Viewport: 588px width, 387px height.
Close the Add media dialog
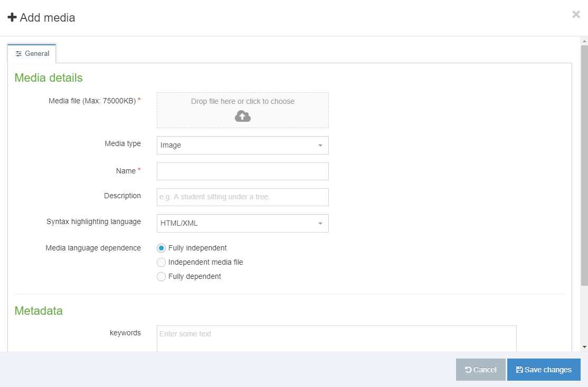pos(576,15)
